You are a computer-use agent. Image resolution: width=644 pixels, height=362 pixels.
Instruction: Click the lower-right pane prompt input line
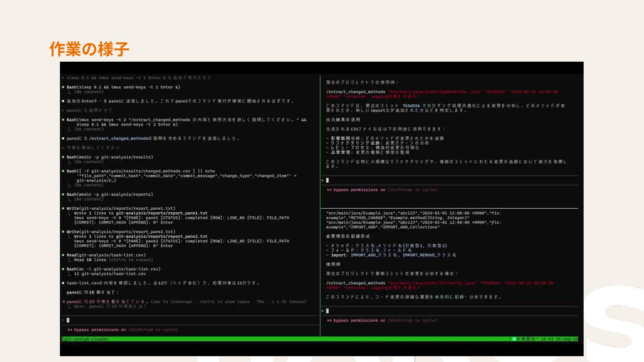coord(449,311)
